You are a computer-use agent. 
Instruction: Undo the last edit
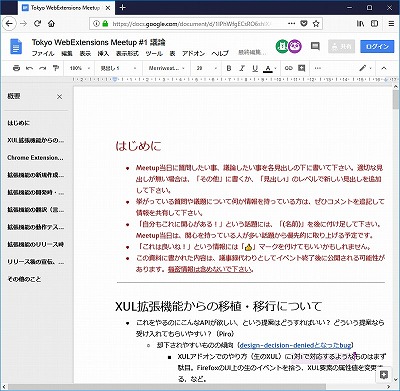[29, 68]
